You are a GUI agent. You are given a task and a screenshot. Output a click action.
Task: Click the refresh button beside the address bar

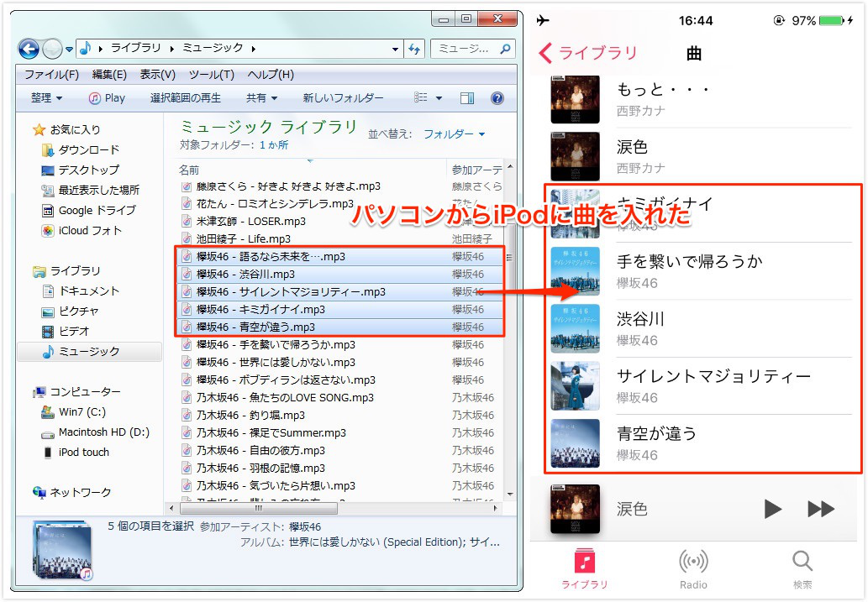[x=414, y=49]
